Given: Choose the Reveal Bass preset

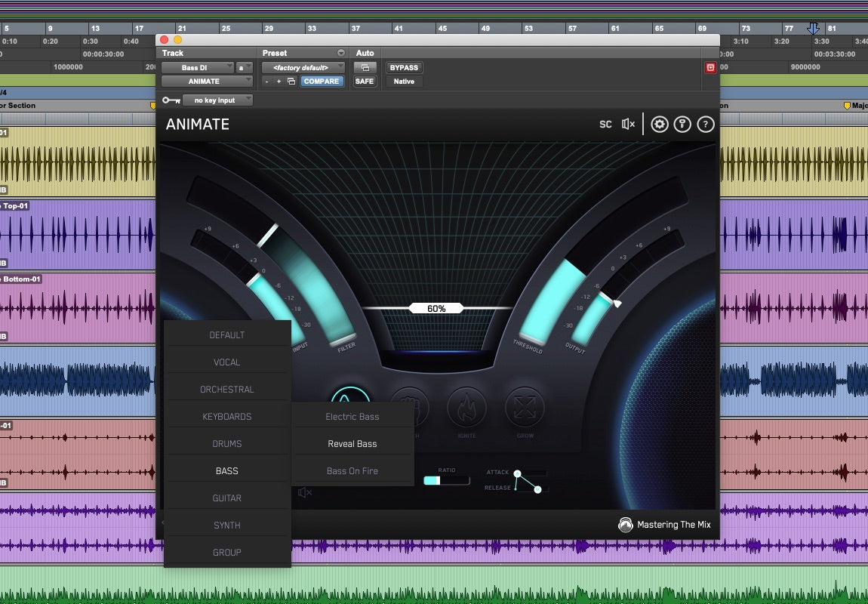Looking at the screenshot, I should point(352,443).
